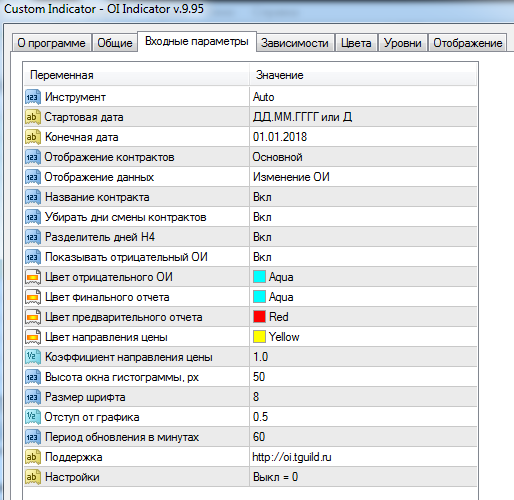This screenshot has width=514, height=500.
Task: Open the Уровни tab
Action: click(402, 43)
